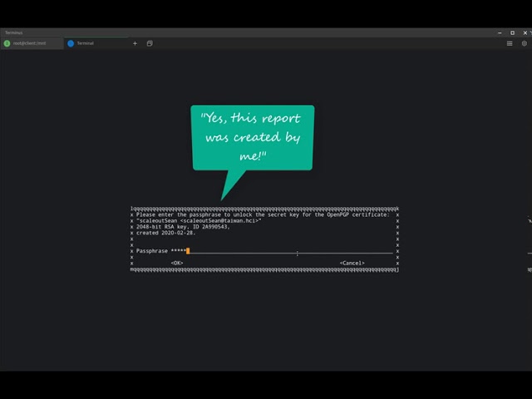Click the scaleoutSean email line
The height and width of the screenshot is (399, 532).
tap(199, 221)
